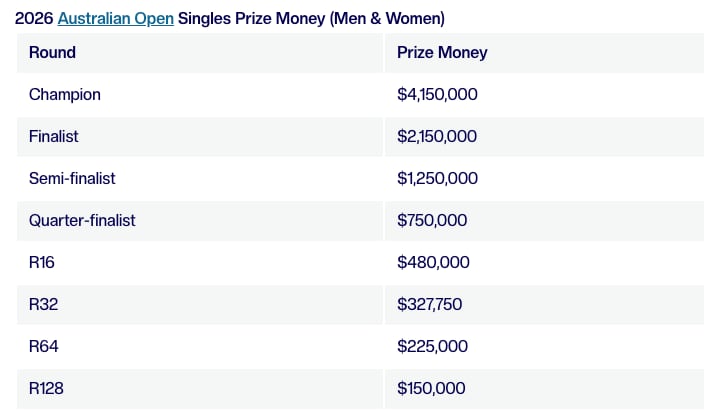Click the Round column header
721x418 pixels.
pyautogui.click(x=52, y=52)
